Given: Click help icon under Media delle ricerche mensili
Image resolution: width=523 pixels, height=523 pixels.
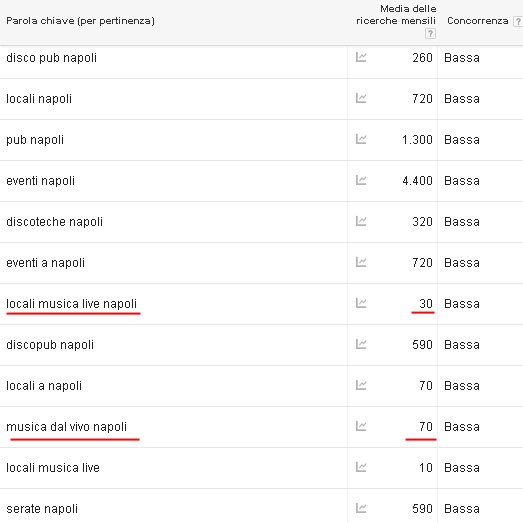Looking at the screenshot, I should click(430, 34).
